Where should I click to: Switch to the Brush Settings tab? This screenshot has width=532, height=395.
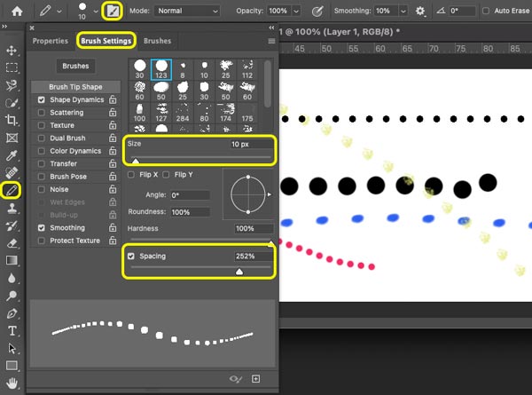106,41
